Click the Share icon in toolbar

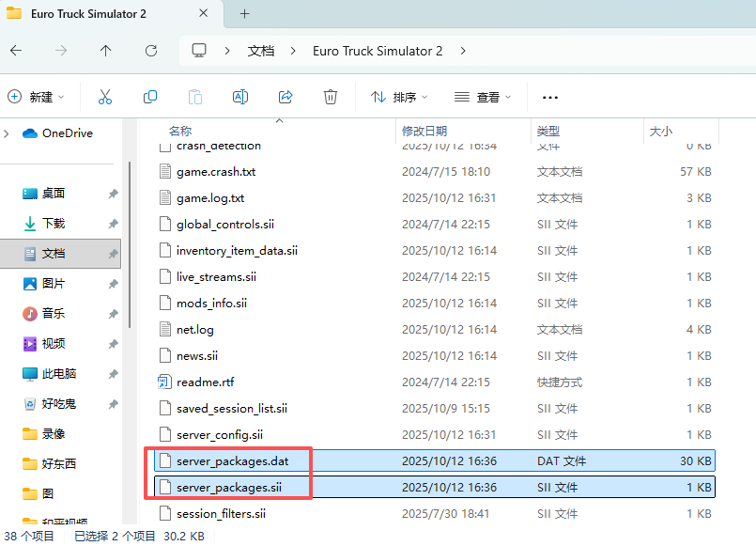(285, 97)
